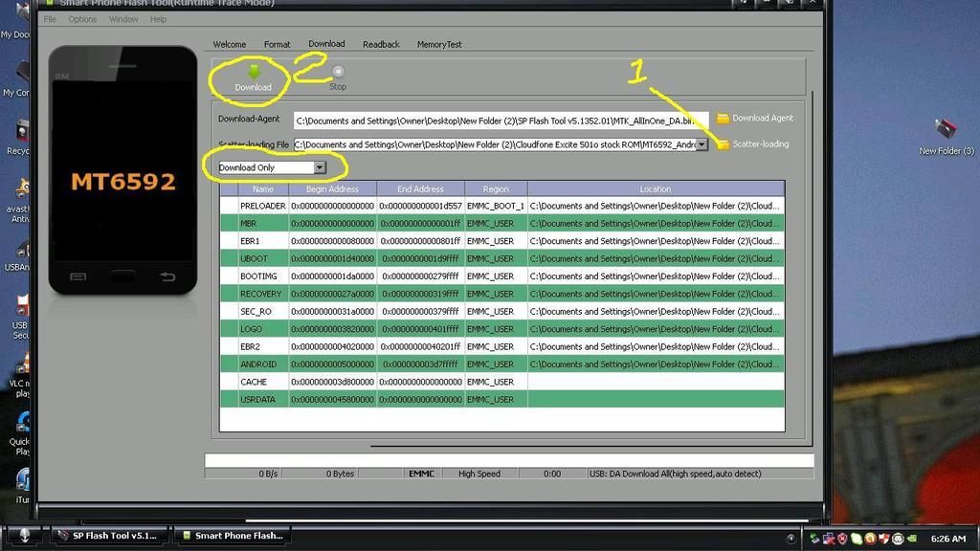
Task: Click the phone's menu key icon
Action: coord(78,277)
